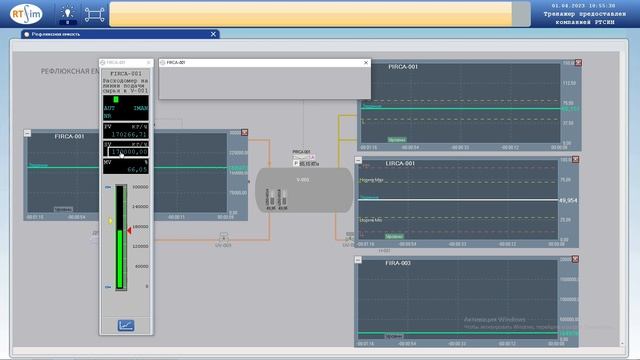Click the Норма Max label in LIRCA-001 trend
The width and height of the screenshot is (640, 360).
pyautogui.click(x=371, y=180)
